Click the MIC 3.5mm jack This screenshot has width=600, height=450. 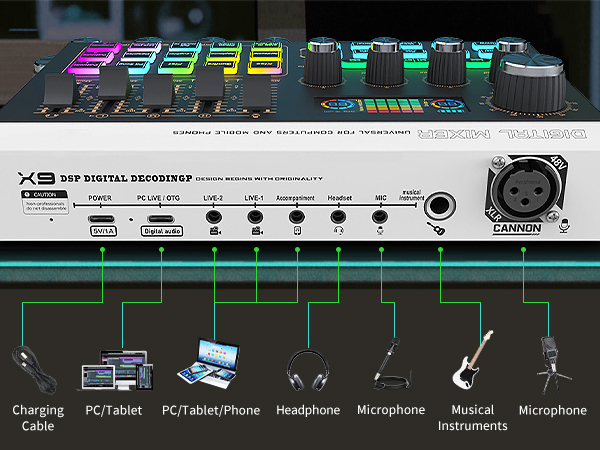click(x=380, y=217)
